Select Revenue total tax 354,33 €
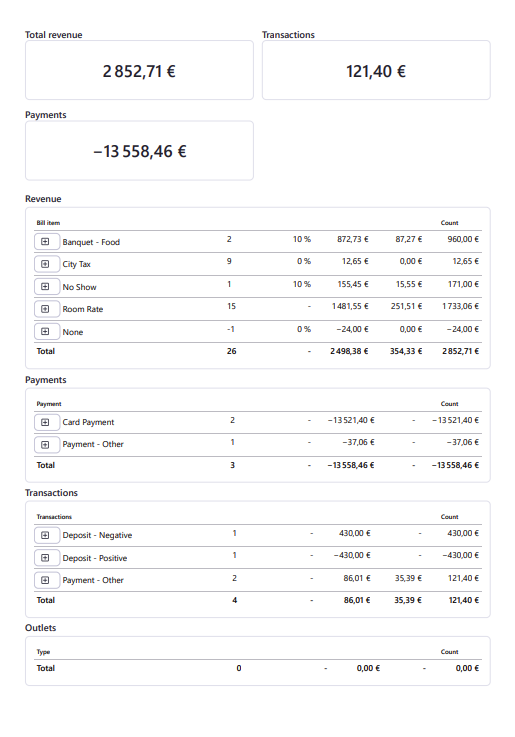Viewport: 515px width, 737px height. pos(406,351)
